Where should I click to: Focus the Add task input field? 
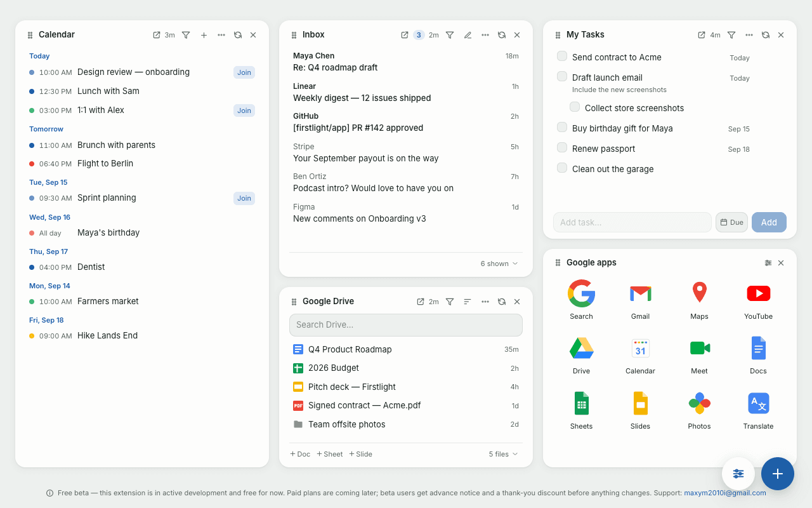coord(632,222)
